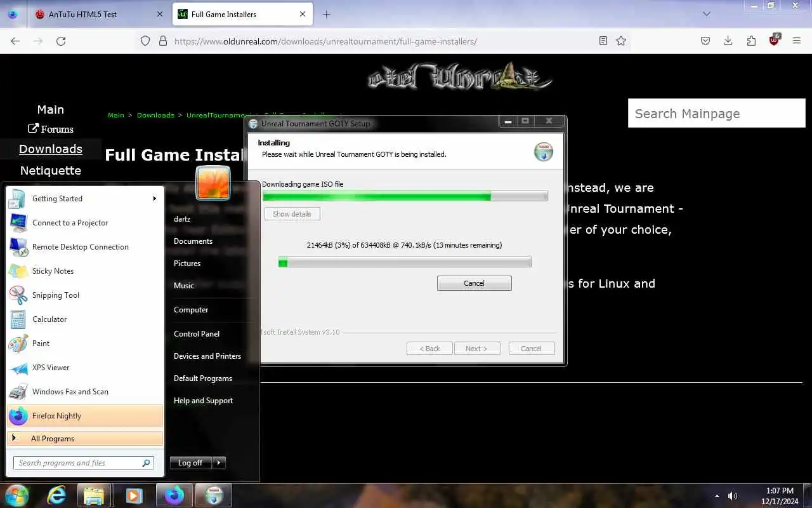Open Remote Desktop Connection
The width and height of the screenshot is (812, 508).
point(84,247)
